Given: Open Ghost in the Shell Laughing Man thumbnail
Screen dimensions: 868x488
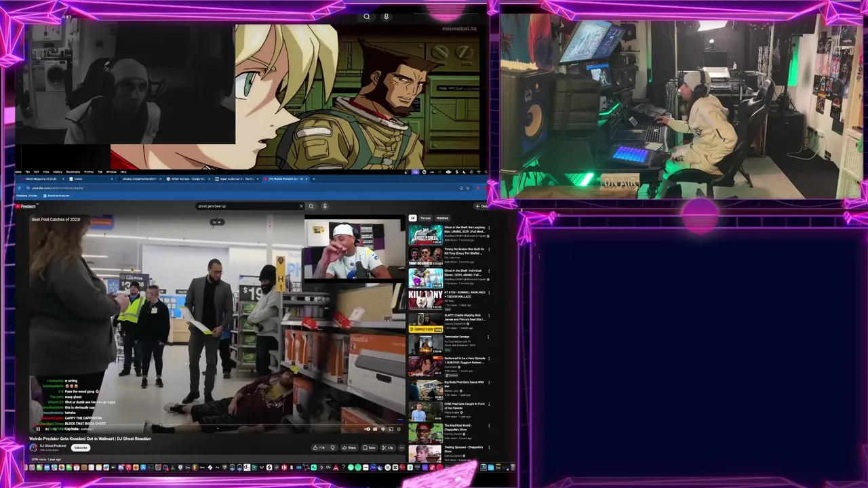Looking at the screenshot, I should (x=425, y=235).
